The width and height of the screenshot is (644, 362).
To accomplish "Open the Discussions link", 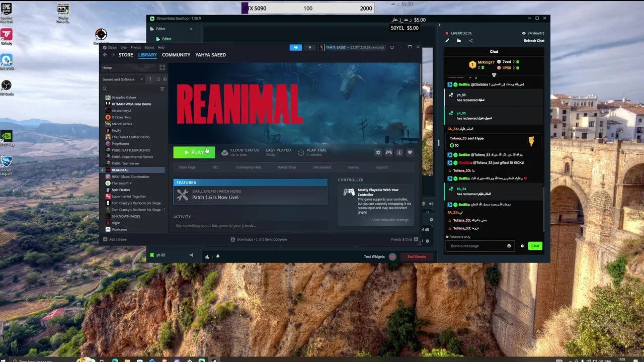I will click(322, 167).
